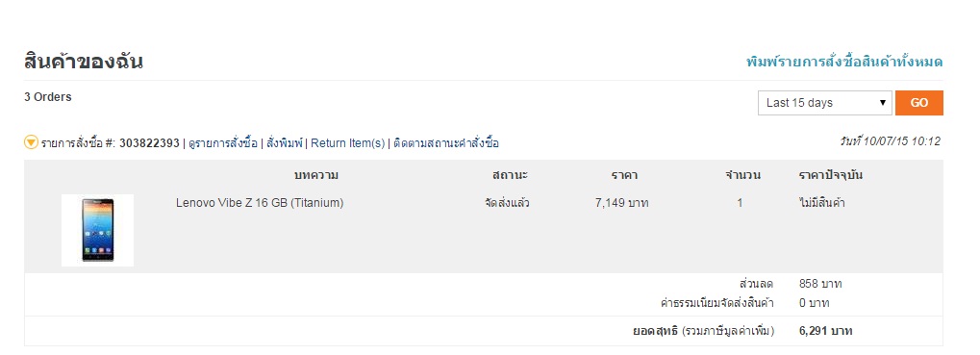This screenshot has height=355, width=980.
Task: Click the 7,149 บาท item price
Action: click(x=622, y=203)
